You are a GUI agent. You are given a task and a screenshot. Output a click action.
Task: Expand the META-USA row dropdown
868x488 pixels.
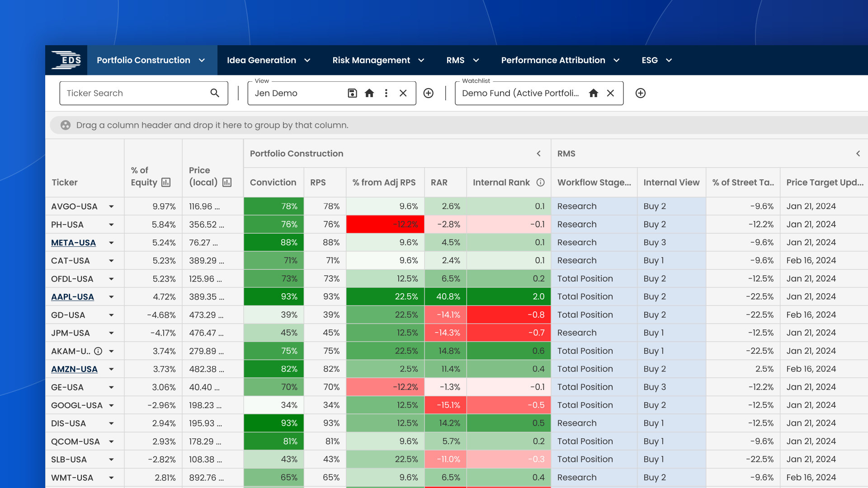pos(111,243)
